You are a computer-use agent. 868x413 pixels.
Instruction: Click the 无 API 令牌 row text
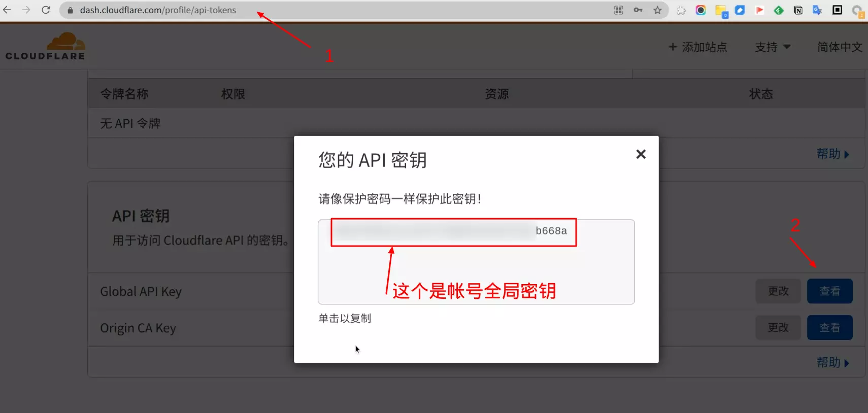point(130,123)
